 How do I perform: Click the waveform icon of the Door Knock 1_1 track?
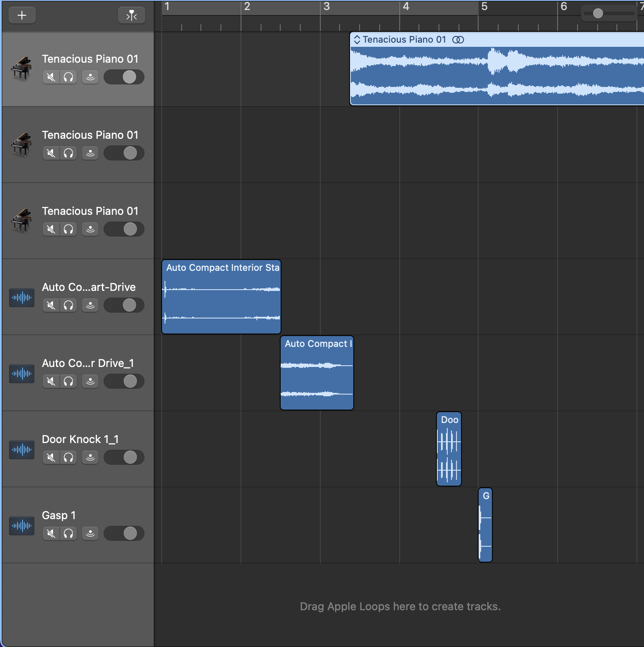[x=22, y=450]
